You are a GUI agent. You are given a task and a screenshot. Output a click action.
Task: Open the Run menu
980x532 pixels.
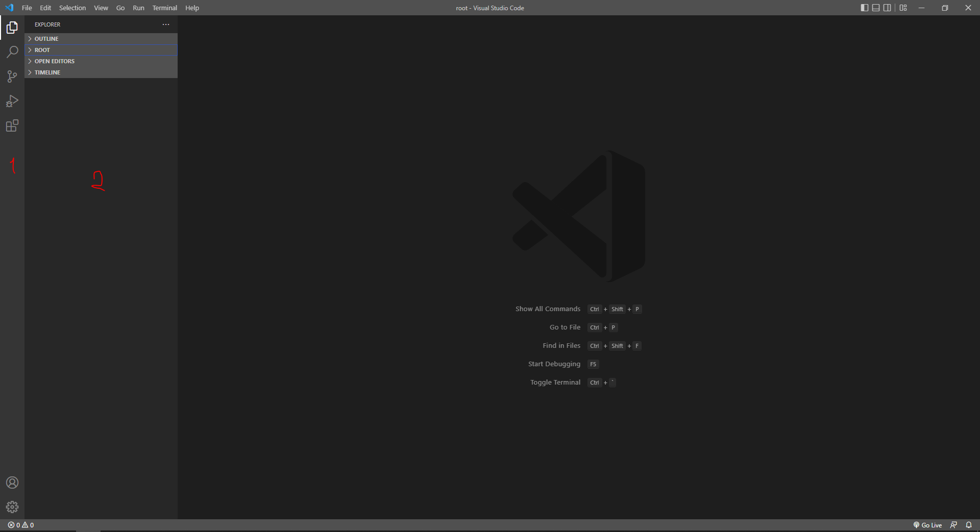point(138,8)
